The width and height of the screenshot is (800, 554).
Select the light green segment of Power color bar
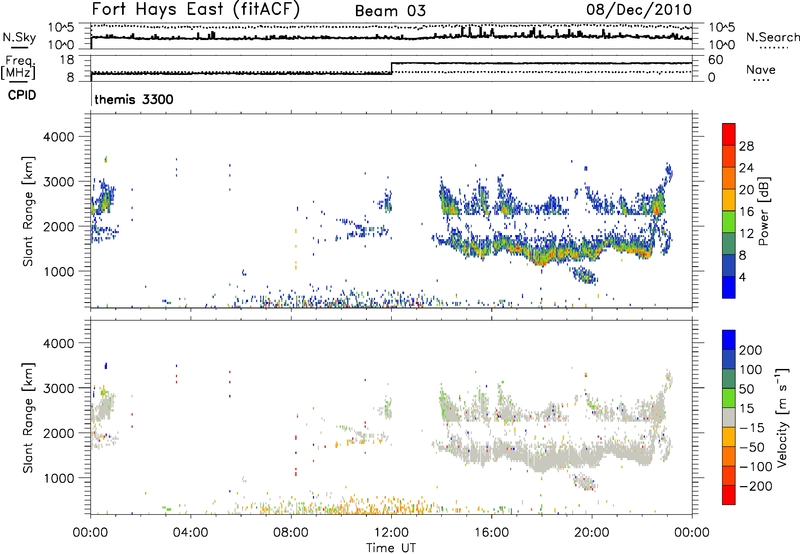coord(729,222)
